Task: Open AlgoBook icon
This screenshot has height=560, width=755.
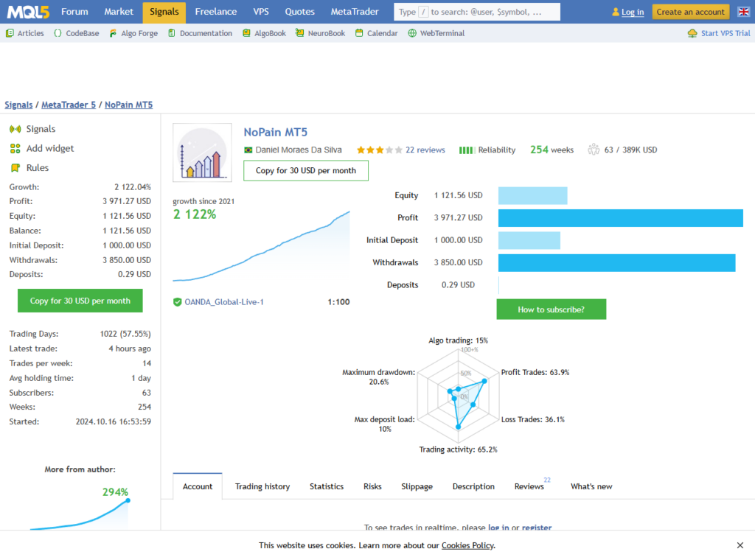Action: click(x=246, y=33)
